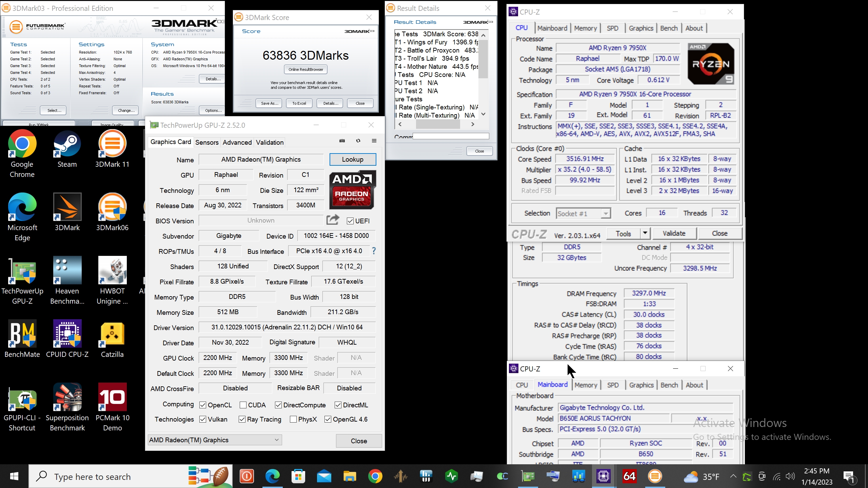The image size is (868, 488).
Task: Open GPU-Z hamburger menu
Action: pyautogui.click(x=374, y=141)
